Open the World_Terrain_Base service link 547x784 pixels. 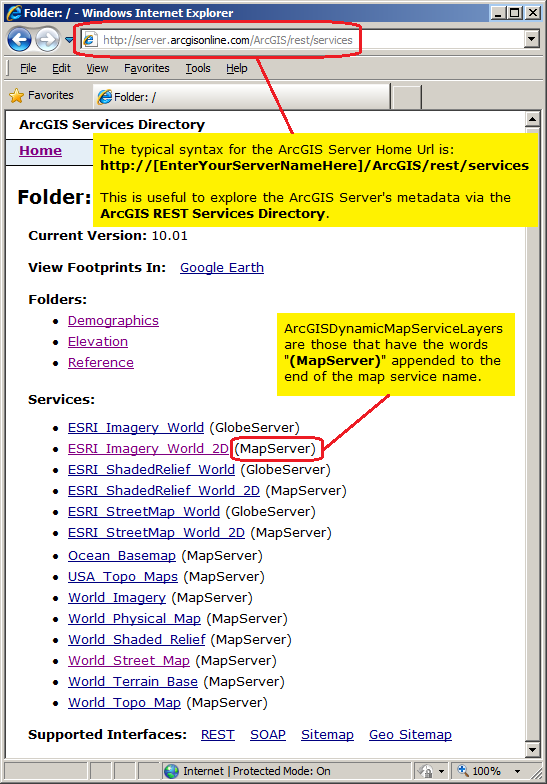133,682
